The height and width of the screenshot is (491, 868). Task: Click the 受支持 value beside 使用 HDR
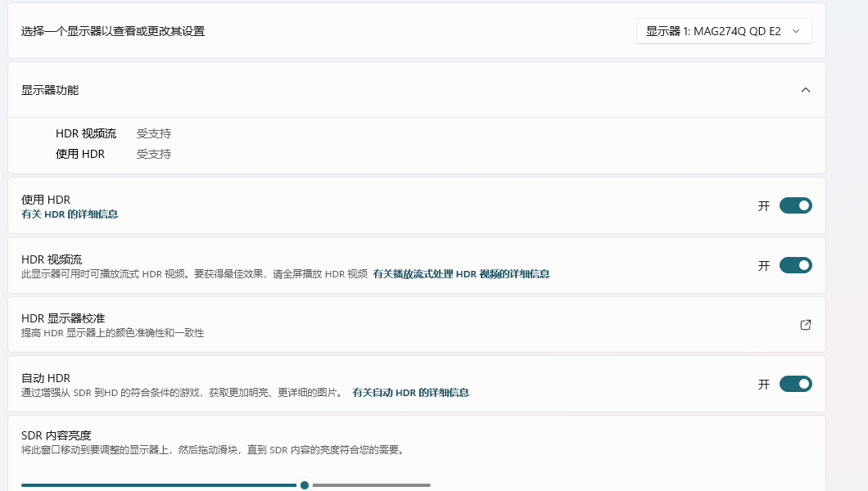pyautogui.click(x=154, y=155)
